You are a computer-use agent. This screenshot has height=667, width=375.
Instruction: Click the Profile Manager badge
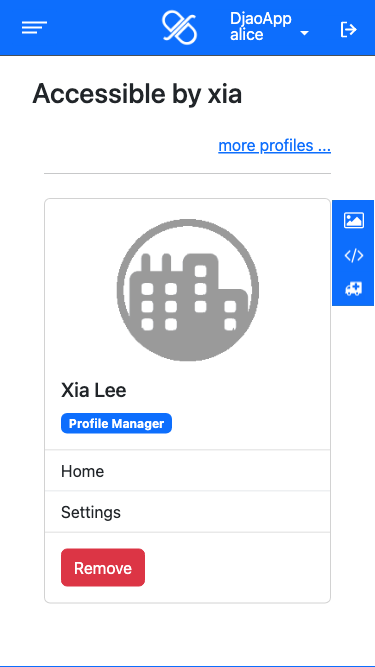pyautogui.click(x=116, y=424)
